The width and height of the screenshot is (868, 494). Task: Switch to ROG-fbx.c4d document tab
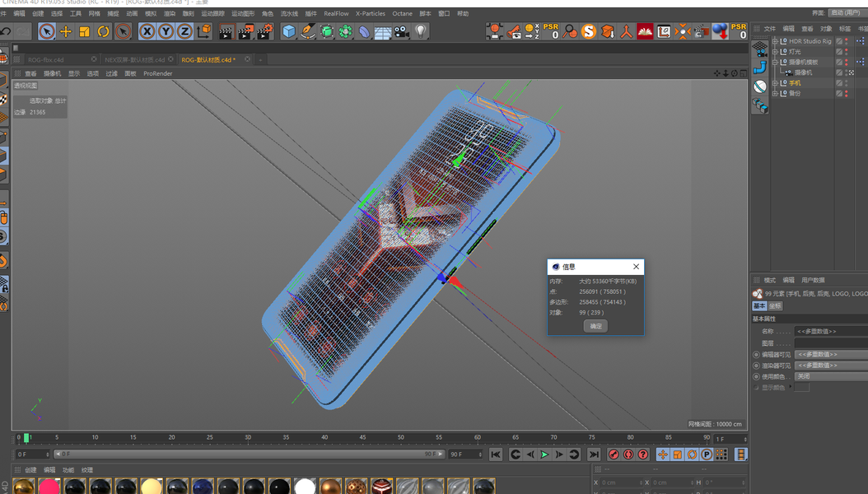pyautogui.click(x=46, y=60)
